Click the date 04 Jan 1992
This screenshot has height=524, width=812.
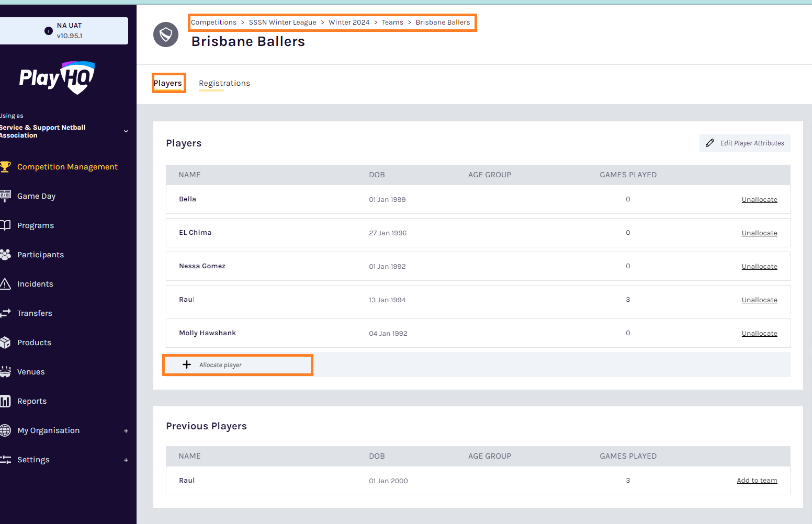point(388,333)
